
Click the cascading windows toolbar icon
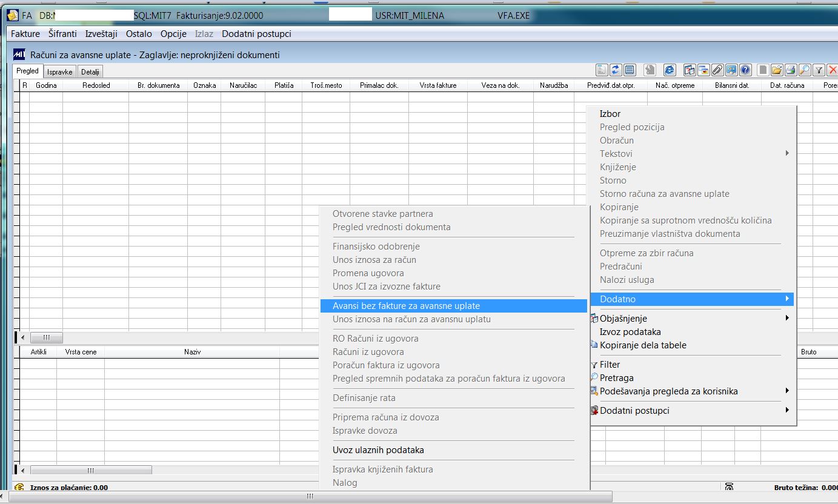tap(703, 70)
